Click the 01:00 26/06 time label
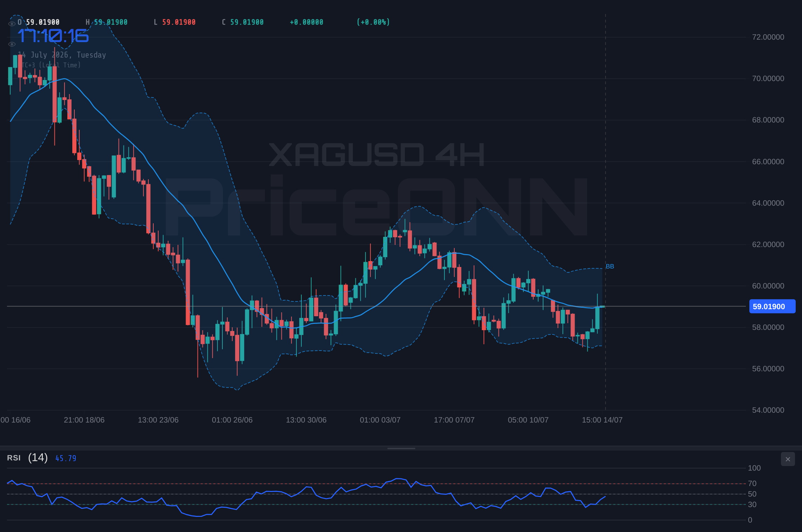This screenshot has height=532, width=802. click(232, 420)
